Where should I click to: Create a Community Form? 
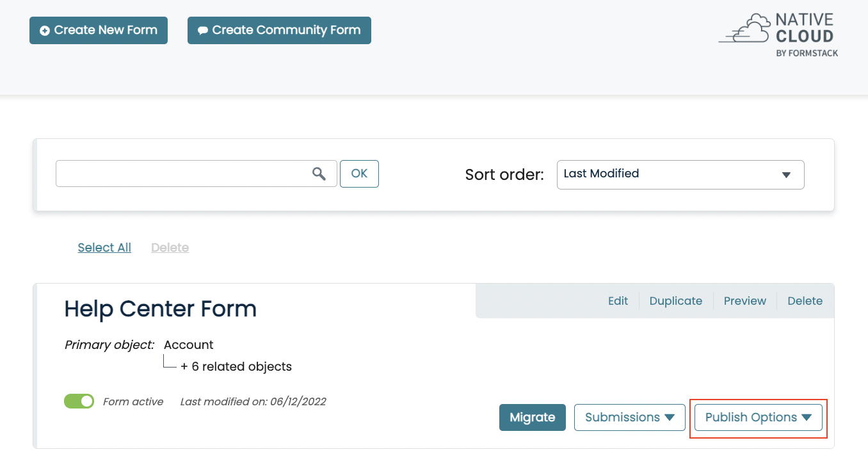tap(279, 29)
